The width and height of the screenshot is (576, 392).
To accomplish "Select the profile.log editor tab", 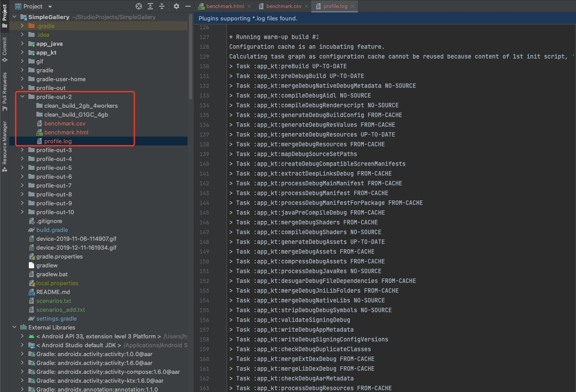I will coord(335,6).
